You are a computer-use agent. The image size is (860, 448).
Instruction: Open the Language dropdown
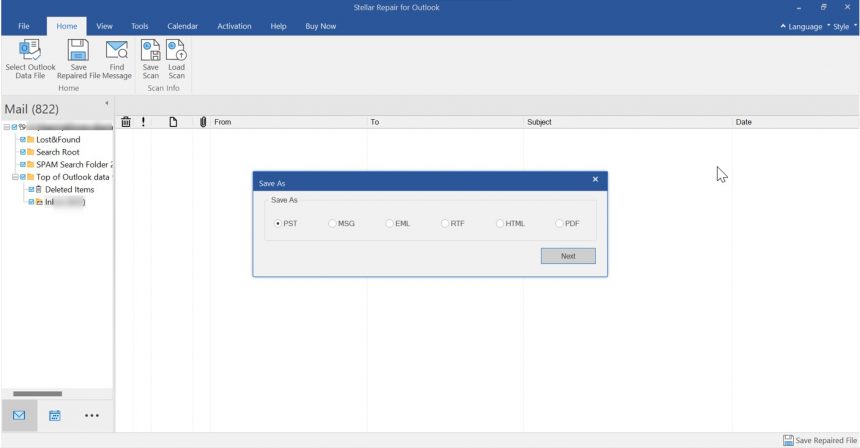point(801,26)
